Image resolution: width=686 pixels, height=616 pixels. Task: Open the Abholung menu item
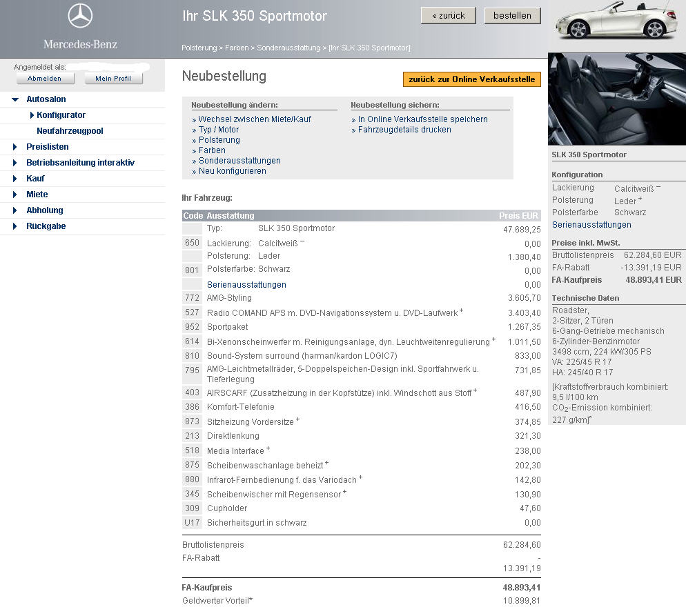click(x=44, y=210)
